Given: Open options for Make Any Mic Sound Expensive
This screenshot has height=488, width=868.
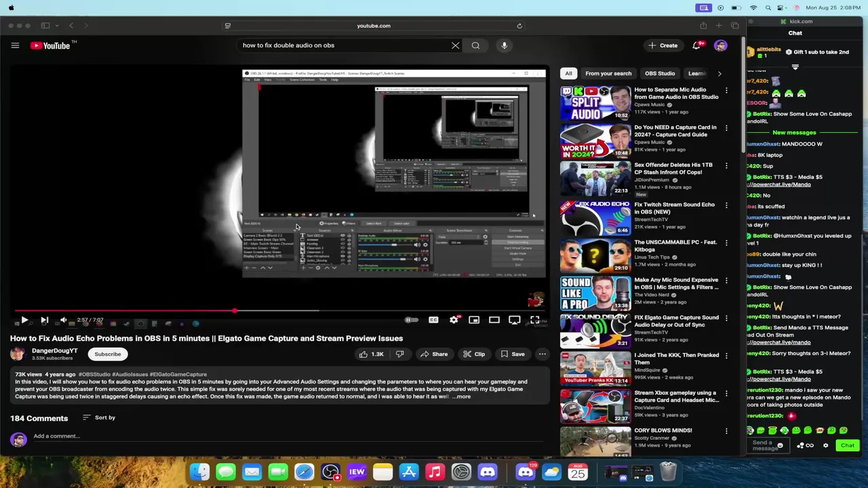Looking at the screenshot, I should point(726,281).
